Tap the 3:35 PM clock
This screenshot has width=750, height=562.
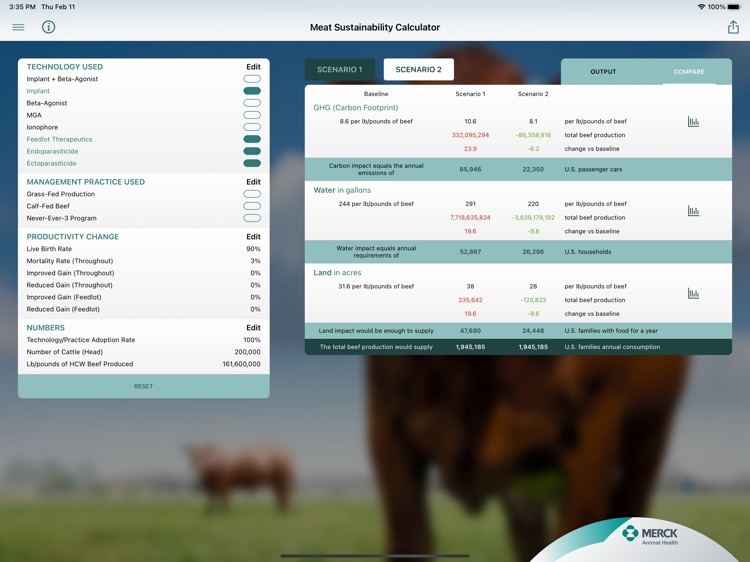pos(22,7)
